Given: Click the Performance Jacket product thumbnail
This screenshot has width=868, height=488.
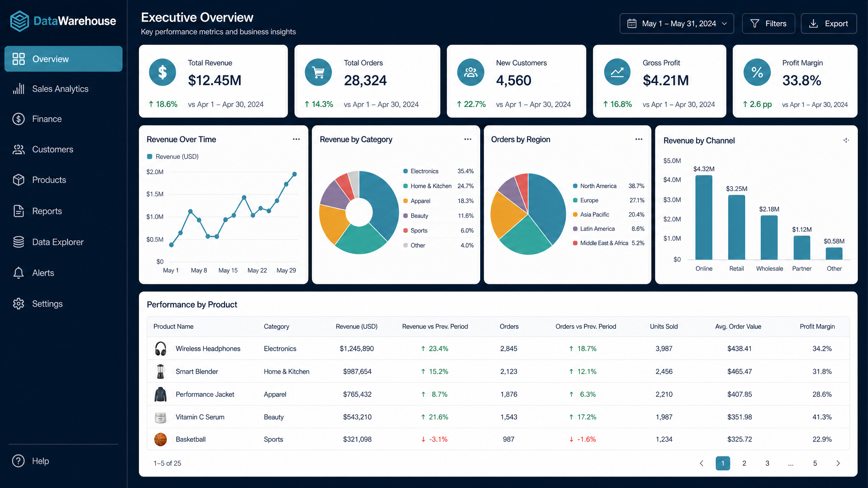Looking at the screenshot, I should pos(161,394).
